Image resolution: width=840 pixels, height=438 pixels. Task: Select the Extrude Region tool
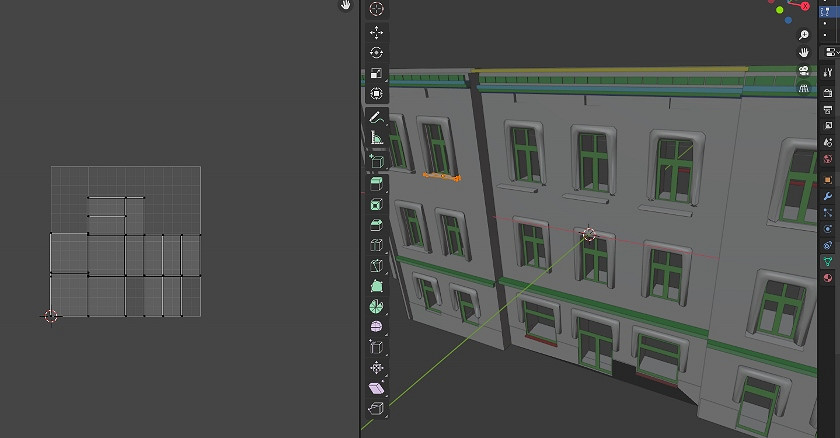377,184
